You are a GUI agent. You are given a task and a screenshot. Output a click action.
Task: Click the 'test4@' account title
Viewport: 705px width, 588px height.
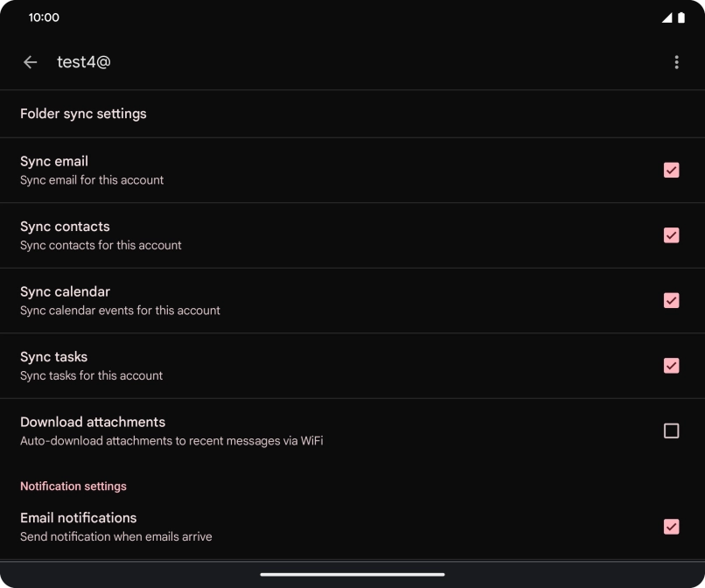[x=84, y=62]
